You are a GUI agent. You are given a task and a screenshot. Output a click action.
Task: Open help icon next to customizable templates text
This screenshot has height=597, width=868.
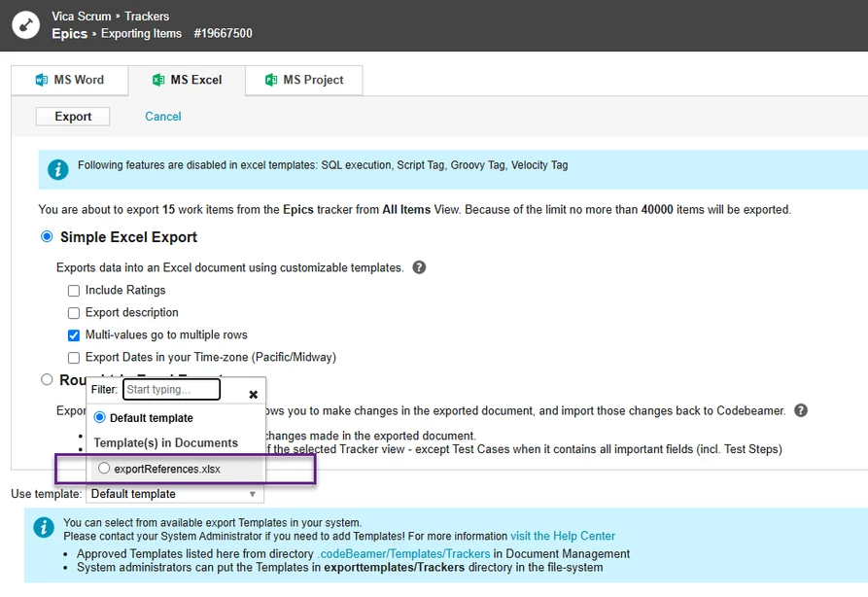point(419,267)
